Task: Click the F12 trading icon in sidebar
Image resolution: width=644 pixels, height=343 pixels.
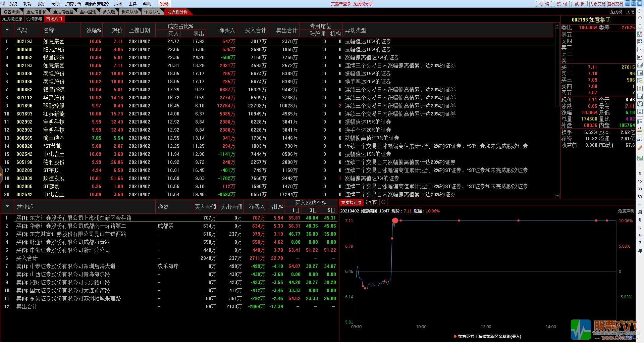Action: (640, 96)
